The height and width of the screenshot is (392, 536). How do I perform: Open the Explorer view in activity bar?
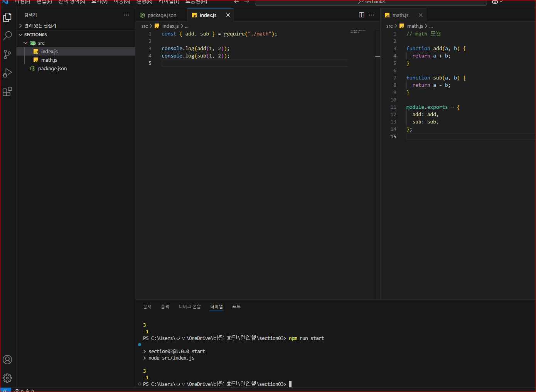pos(7,17)
